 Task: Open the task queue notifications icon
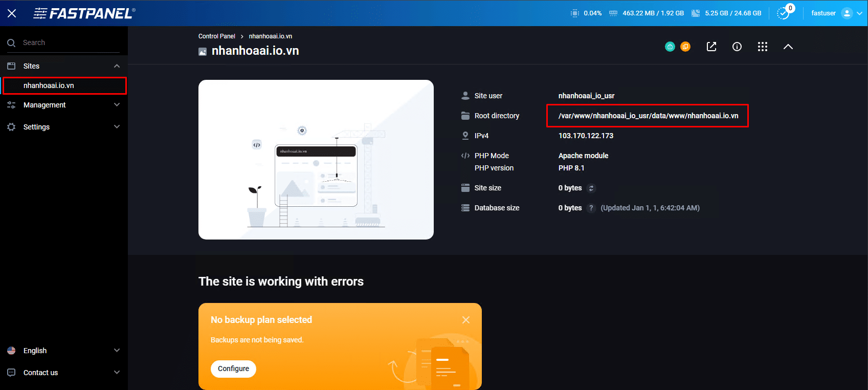tap(783, 13)
